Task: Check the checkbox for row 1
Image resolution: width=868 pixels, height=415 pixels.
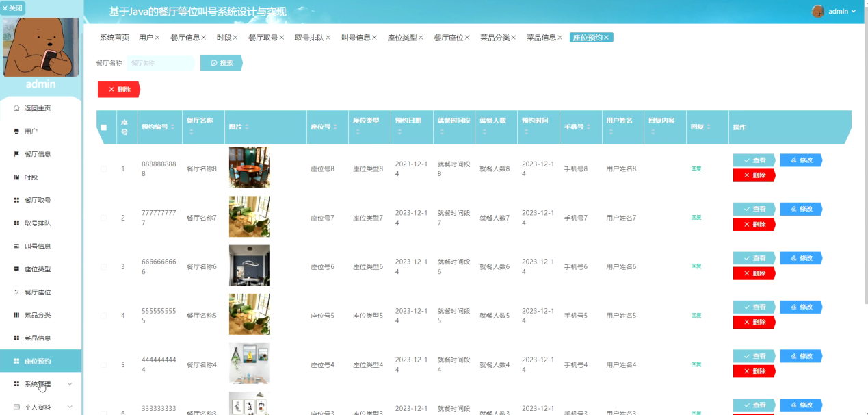Action: click(x=104, y=168)
